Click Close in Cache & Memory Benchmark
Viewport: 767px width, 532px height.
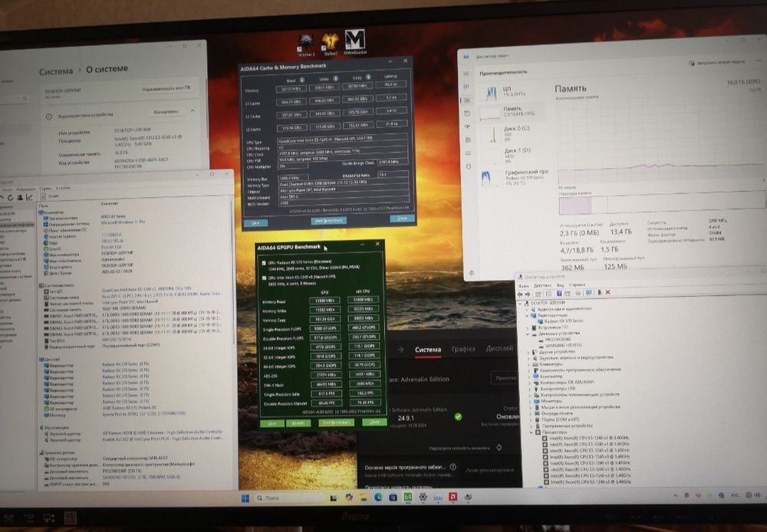click(x=402, y=218)
